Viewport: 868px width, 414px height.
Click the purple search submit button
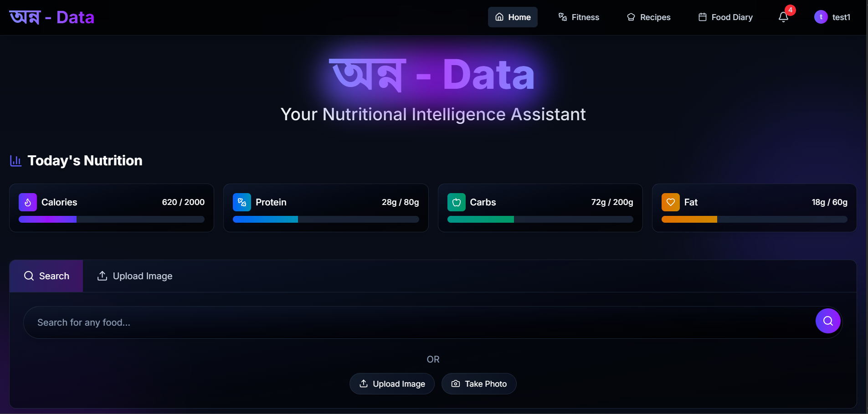click(827, 321)
